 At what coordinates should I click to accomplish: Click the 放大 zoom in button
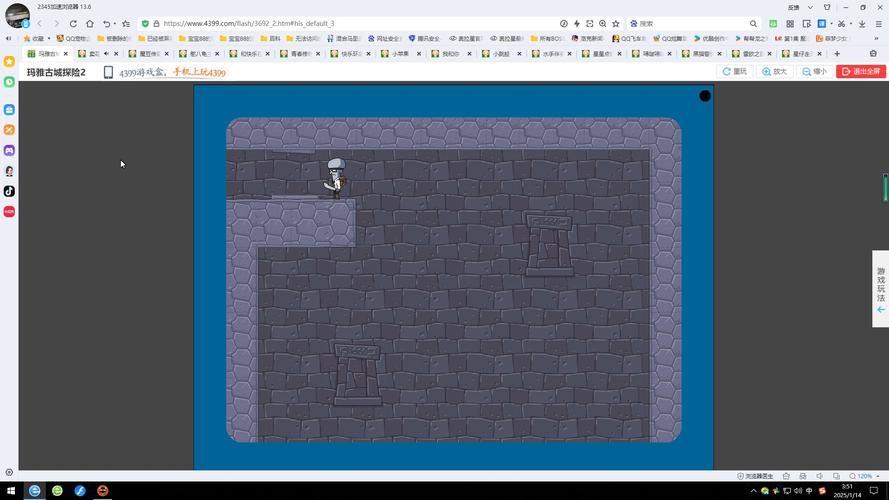coord(775,71)
